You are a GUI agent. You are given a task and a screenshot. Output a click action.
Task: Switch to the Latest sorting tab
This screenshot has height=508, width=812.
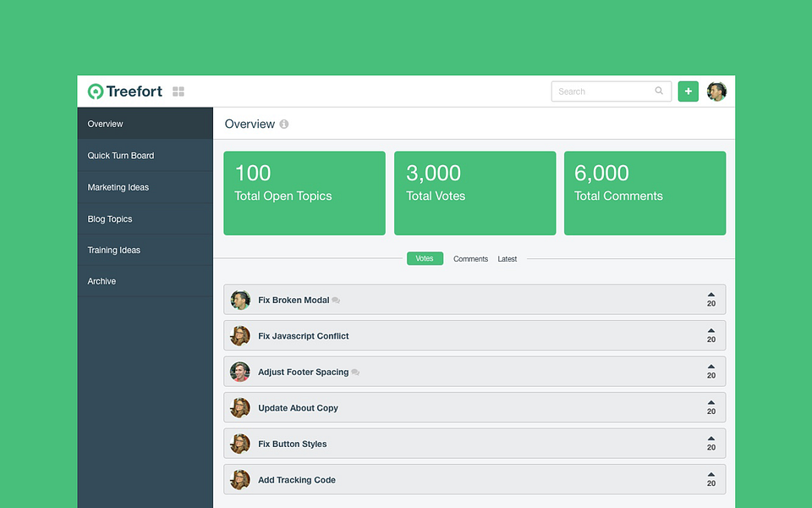point(507,259)
